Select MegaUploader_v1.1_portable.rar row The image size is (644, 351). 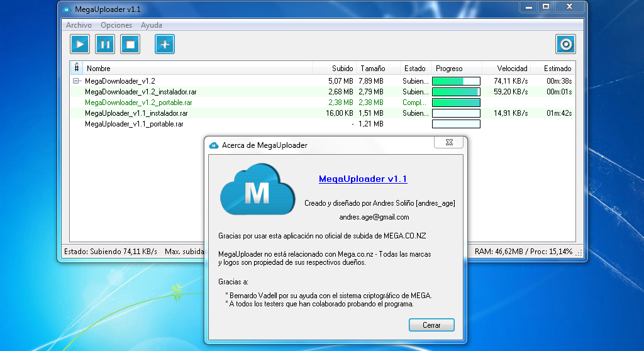[323, 124]
